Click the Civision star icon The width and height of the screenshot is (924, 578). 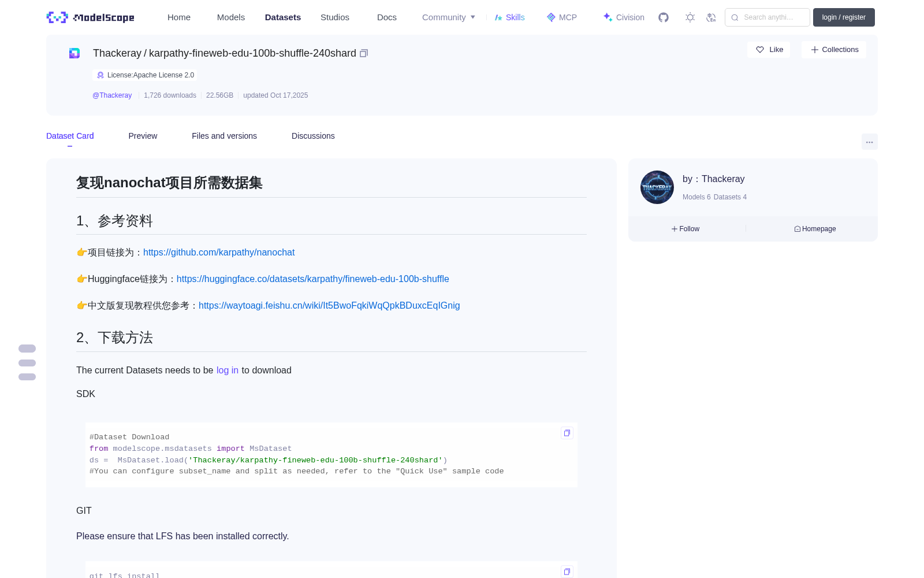608,17
